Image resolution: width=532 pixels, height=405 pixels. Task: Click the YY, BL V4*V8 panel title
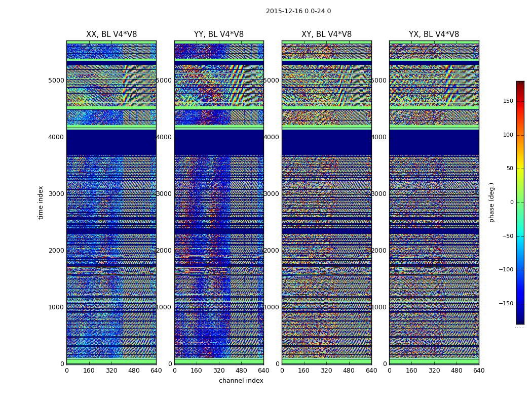pos(219,34)
